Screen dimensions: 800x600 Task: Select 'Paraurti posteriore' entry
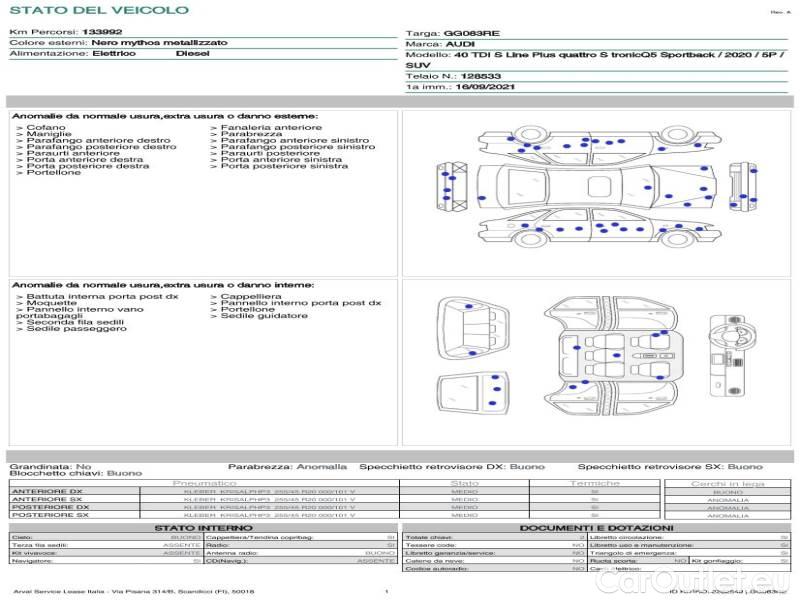tap(270, 153)
